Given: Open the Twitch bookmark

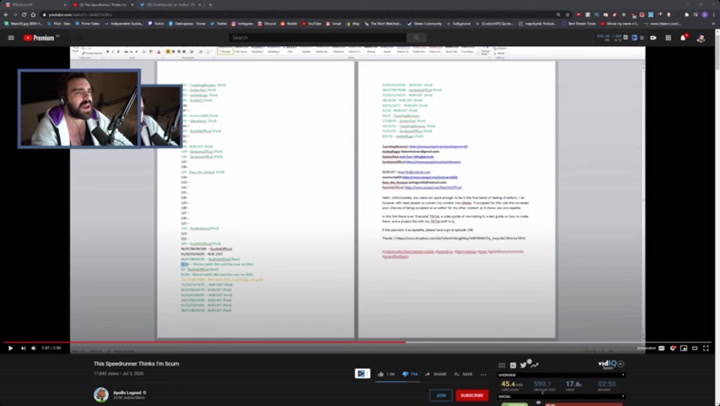Looking at the screenshot, I should click(156, 23).
